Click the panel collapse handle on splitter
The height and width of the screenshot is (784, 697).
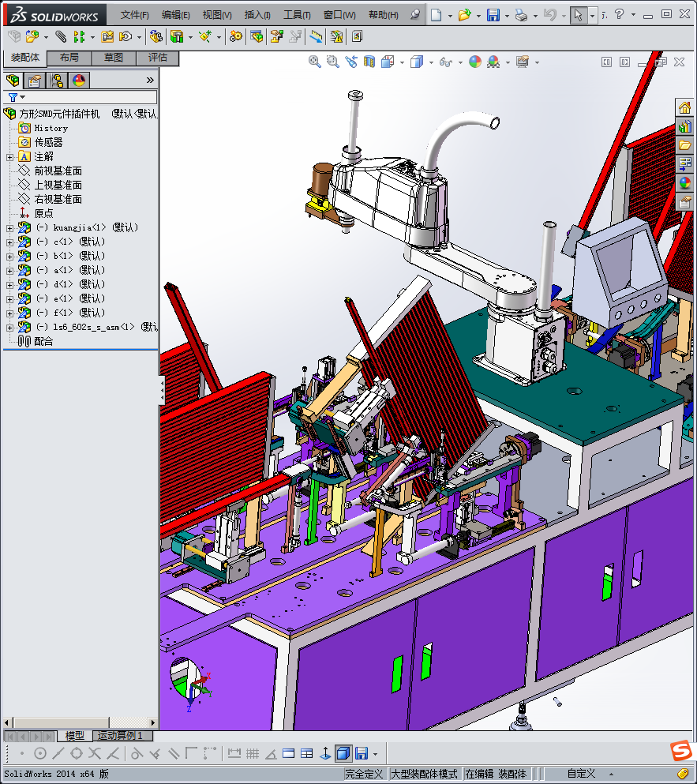coord(162,391)
